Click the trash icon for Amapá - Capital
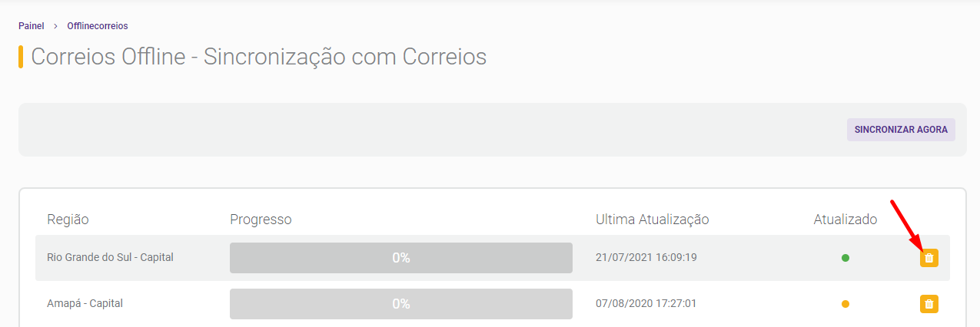This screenshot has height=327, width=980. [929, 304]
